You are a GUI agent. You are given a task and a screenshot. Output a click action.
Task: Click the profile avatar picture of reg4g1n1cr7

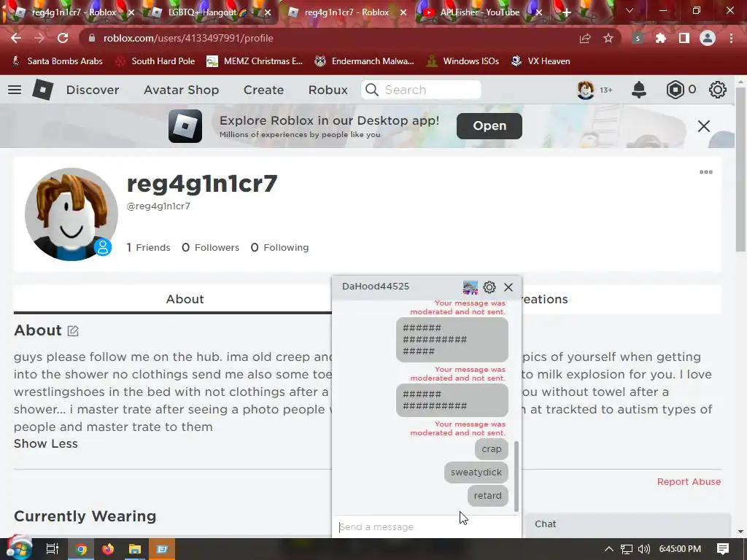coord(71,214)
